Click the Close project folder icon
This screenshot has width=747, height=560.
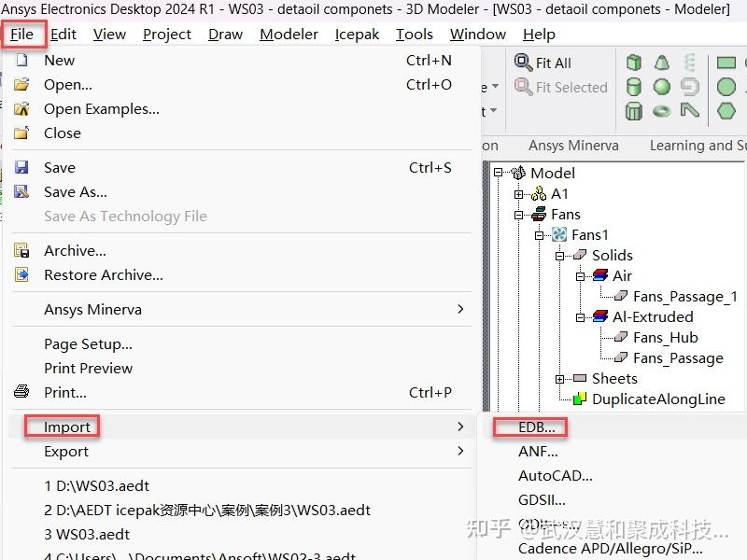click(21, 133)
